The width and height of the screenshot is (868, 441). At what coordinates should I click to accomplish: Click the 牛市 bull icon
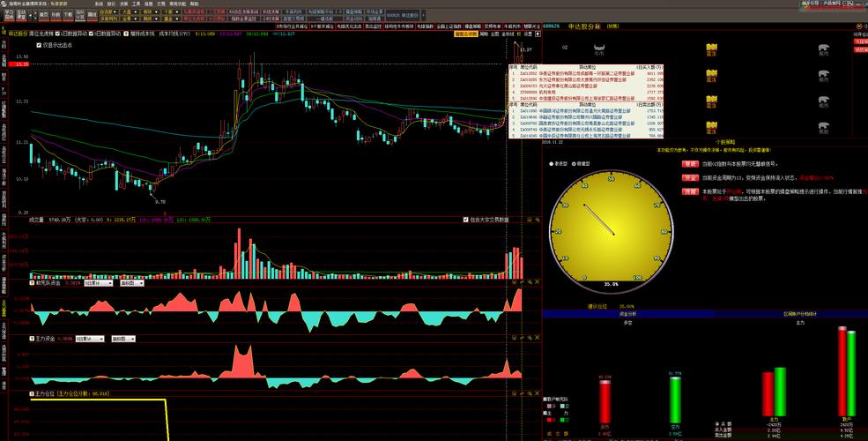click(x=599, y=49)
